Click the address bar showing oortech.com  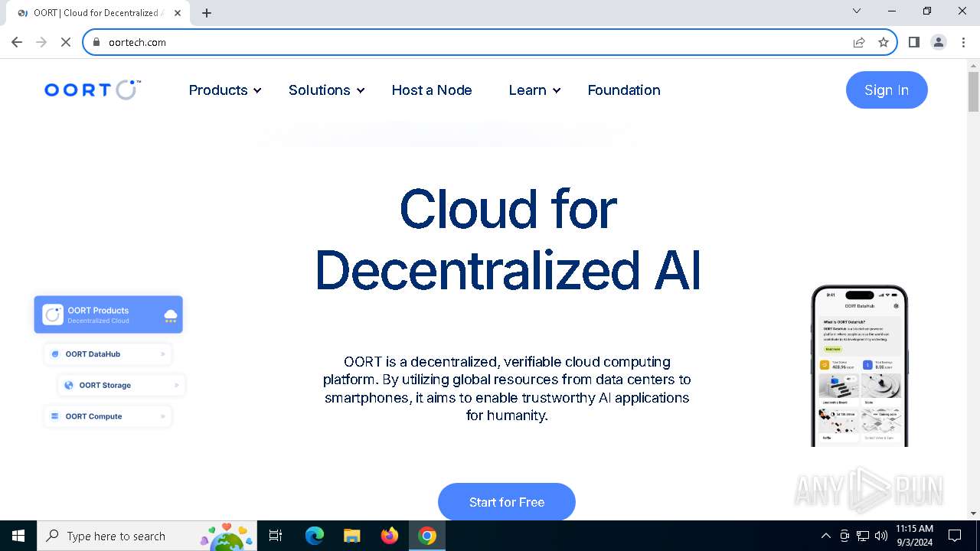(x=490, y=42)
